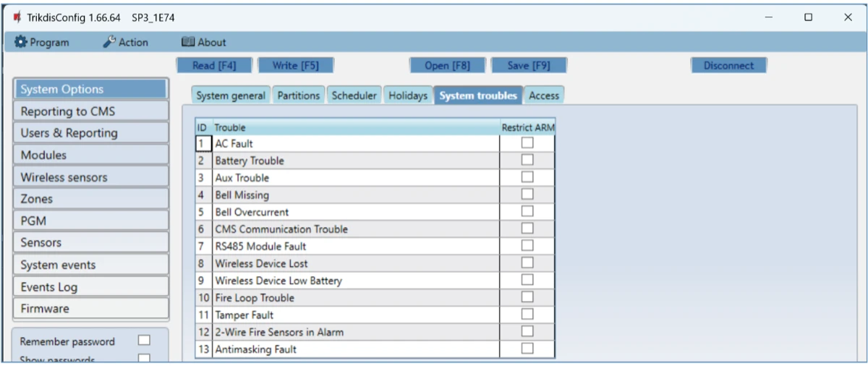Screen dimensions: 868x366
Task: Check the Remember password box
Action: click(x=144, y=341)
